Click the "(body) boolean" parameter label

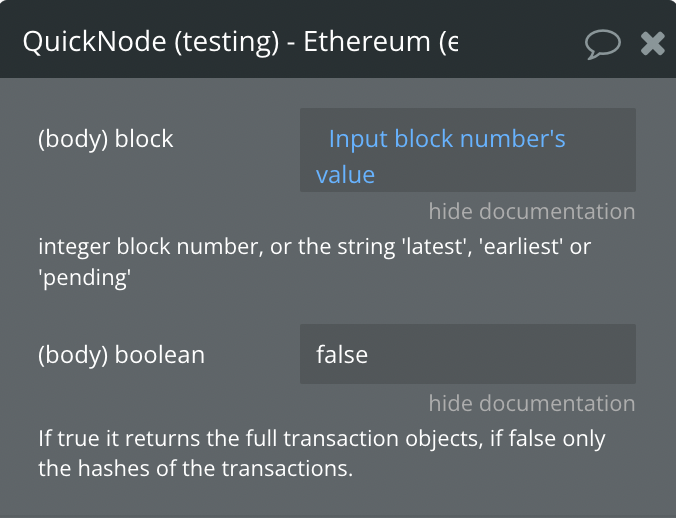tap(121, 355)
